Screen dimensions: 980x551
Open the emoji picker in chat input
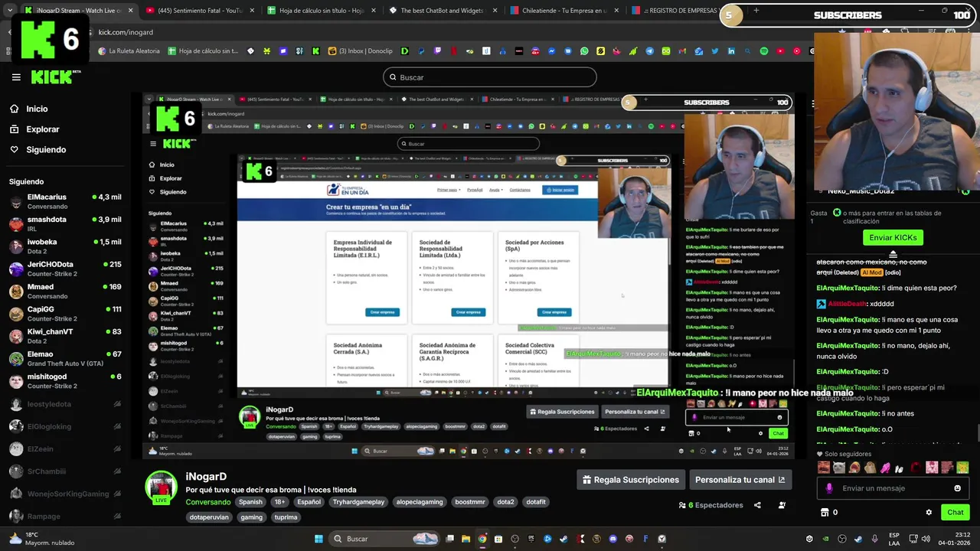pos(957,488)
